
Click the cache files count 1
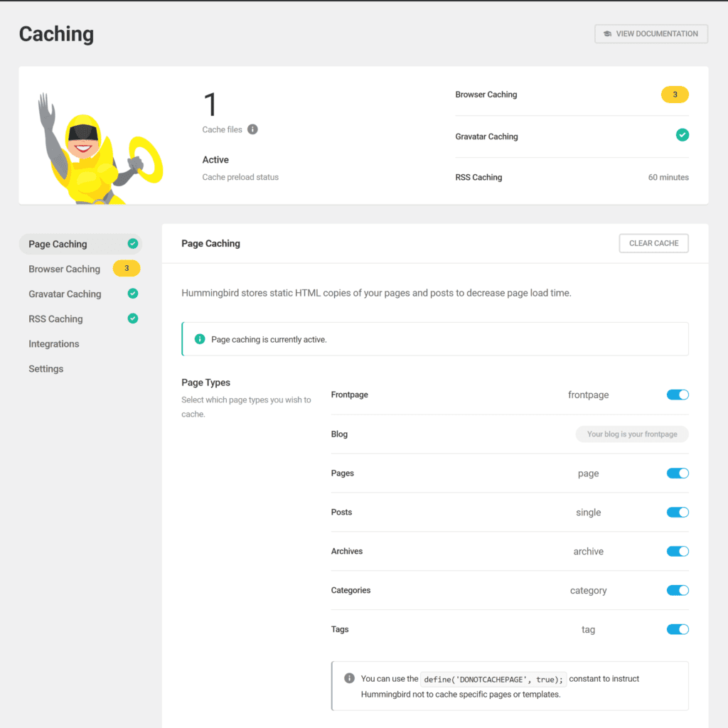(x=210, y=104)
